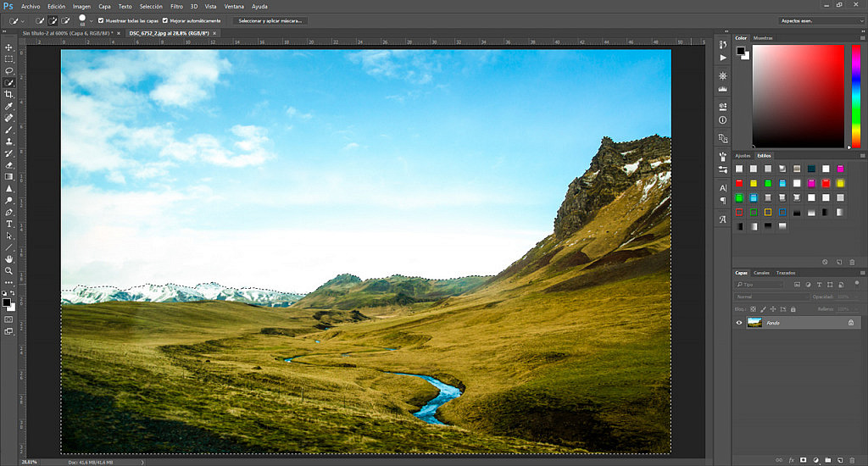868x466 pixels.
Task: Select the Crop tool
Action: (8, 95)
